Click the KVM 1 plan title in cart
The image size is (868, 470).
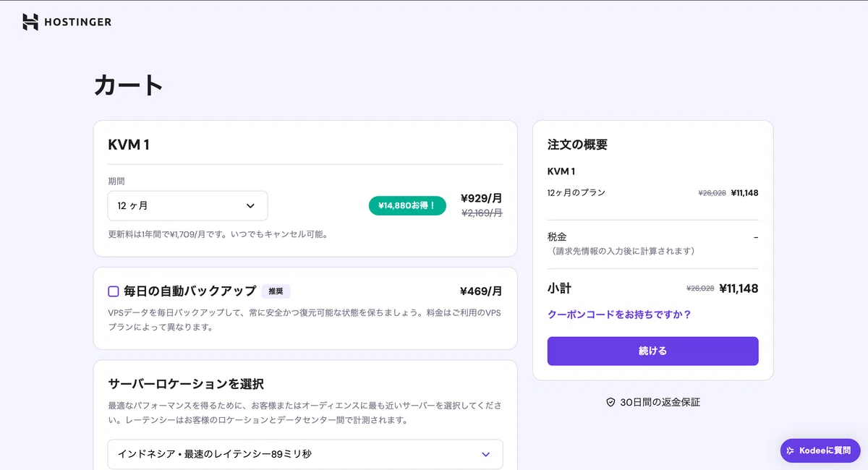pos(129,145)
